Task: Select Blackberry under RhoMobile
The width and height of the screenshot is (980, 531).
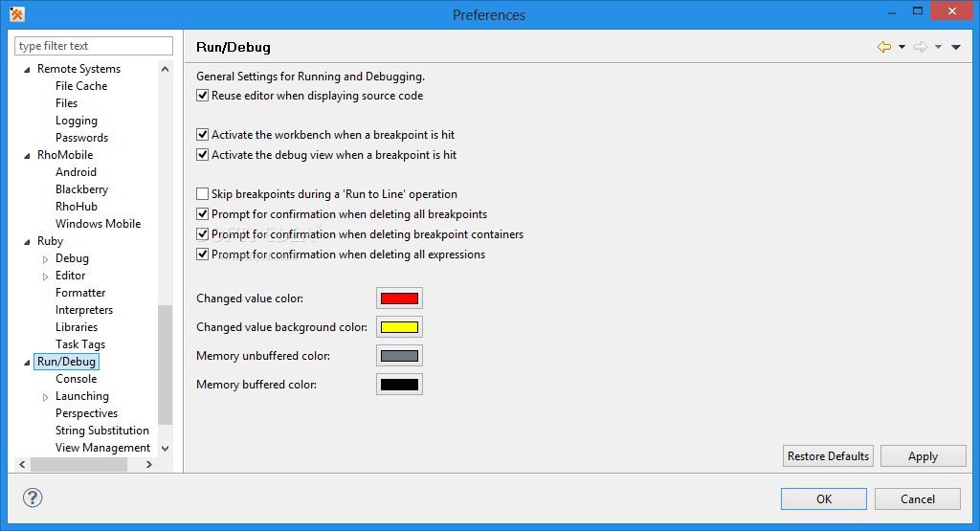Action: coord(82,189)
